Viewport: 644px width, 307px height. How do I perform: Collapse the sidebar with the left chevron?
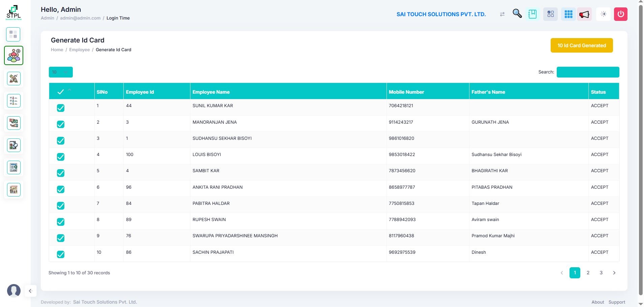30,291
